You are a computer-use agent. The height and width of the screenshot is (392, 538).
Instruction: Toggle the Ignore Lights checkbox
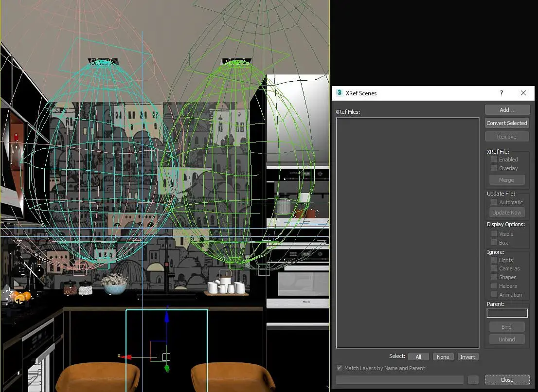pos(494,260)
